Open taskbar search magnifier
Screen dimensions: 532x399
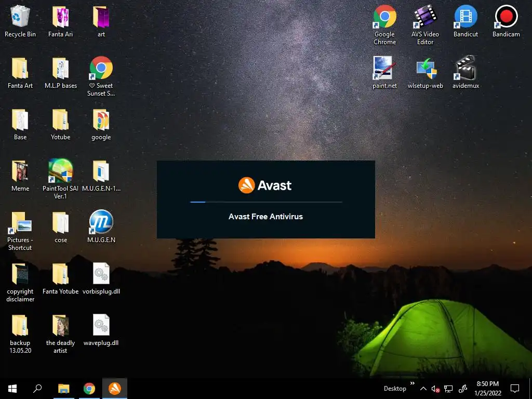tap(37, 388)
